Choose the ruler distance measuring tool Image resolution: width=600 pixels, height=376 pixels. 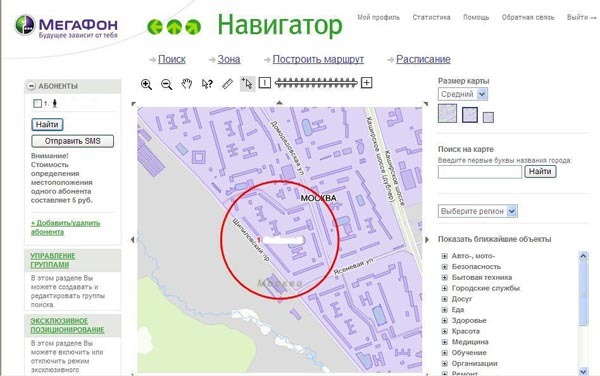(227, 83)
